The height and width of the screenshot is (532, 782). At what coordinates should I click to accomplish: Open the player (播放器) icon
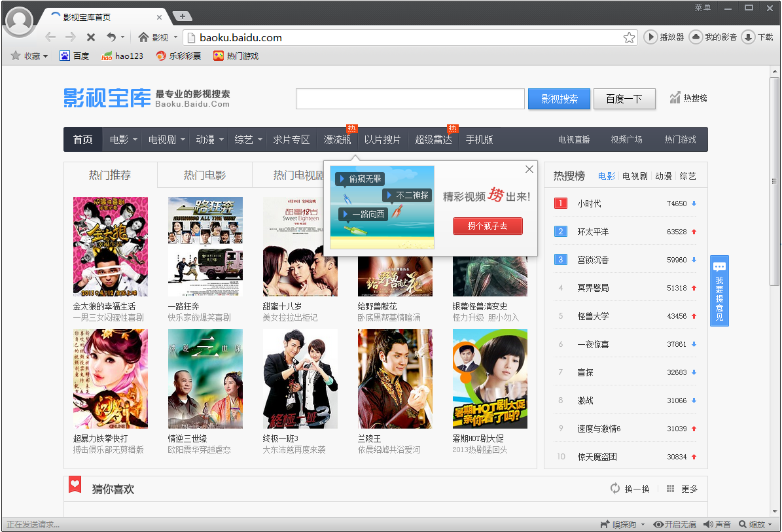point(650,37)
